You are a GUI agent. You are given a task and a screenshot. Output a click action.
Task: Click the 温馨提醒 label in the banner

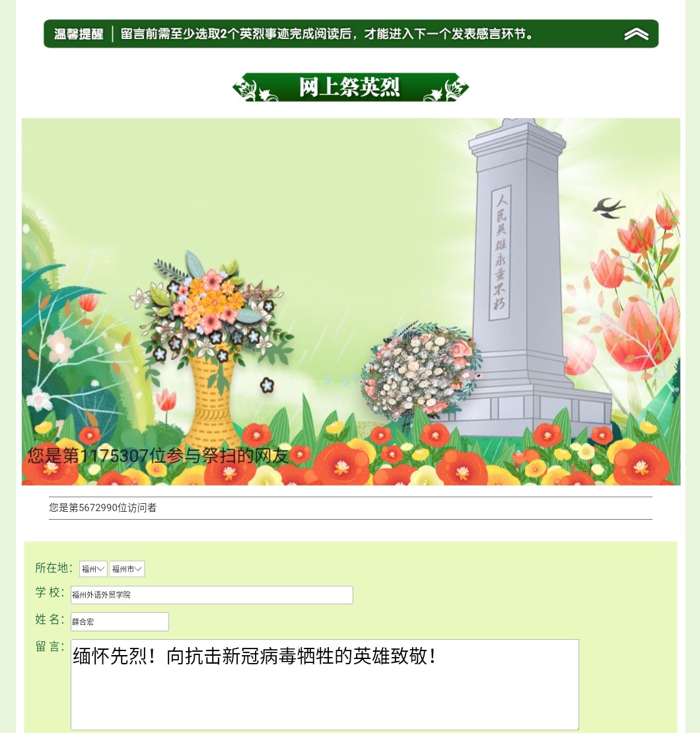[79, 34]
